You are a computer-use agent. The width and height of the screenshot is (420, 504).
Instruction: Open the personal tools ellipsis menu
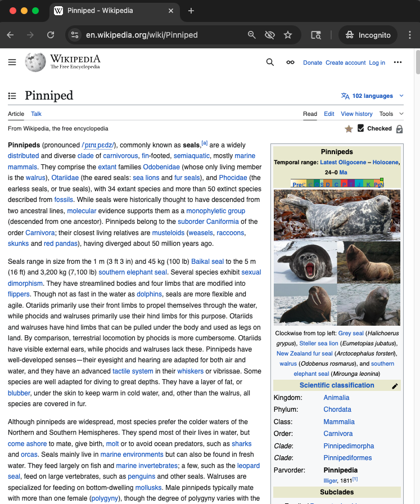coord(398,62)
